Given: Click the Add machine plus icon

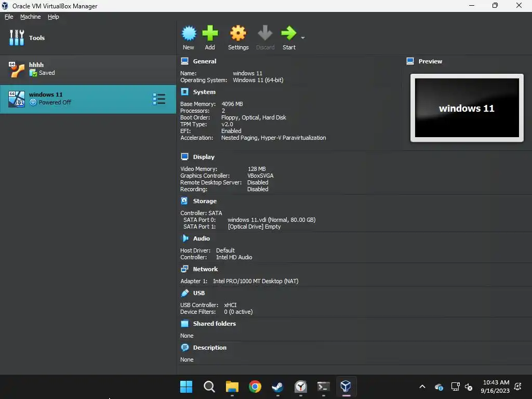Looking at the screenshot, I should 210,33.
